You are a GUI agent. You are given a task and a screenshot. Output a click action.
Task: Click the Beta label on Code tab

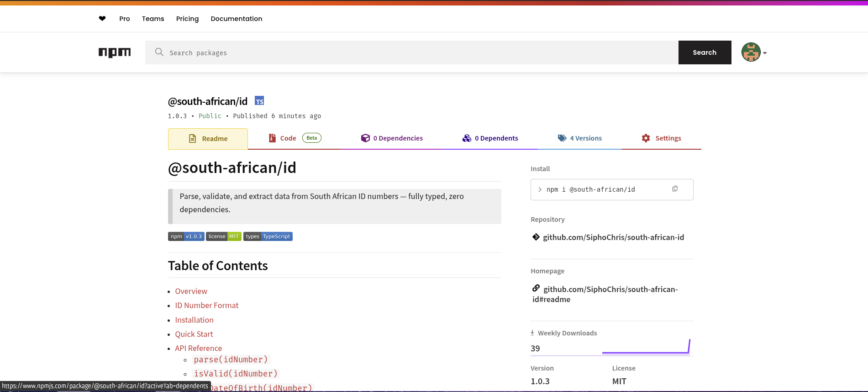click(x=312, y=138)
